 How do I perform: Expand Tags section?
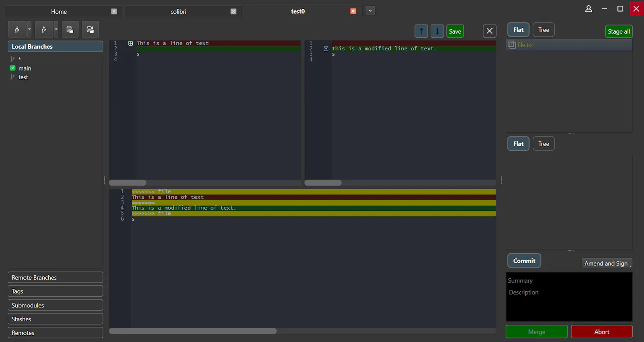(55, 291)
